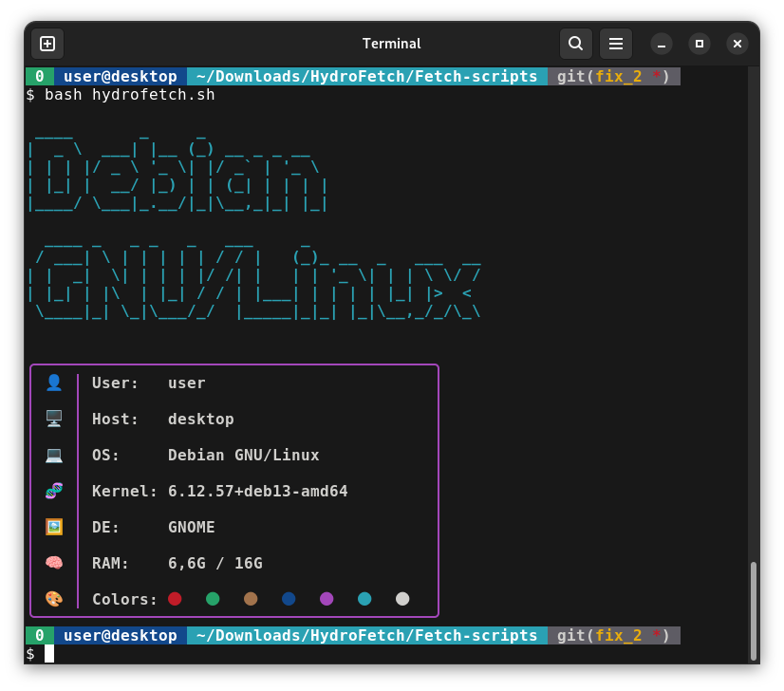Image resolution: width=784 pixels, height=691 pixels.
Task: Click the red color dot
Action: coord(175,599)
